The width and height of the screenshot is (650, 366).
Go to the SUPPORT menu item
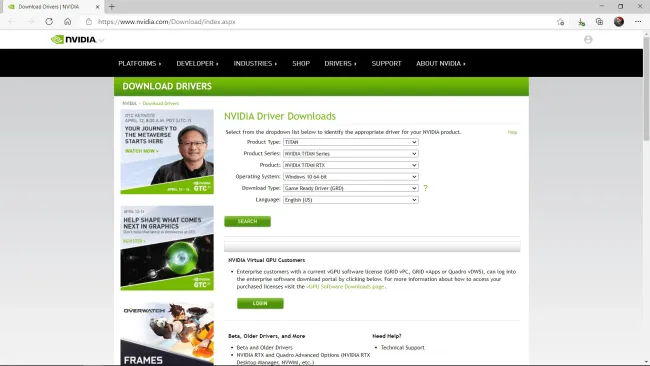point(386,63)
